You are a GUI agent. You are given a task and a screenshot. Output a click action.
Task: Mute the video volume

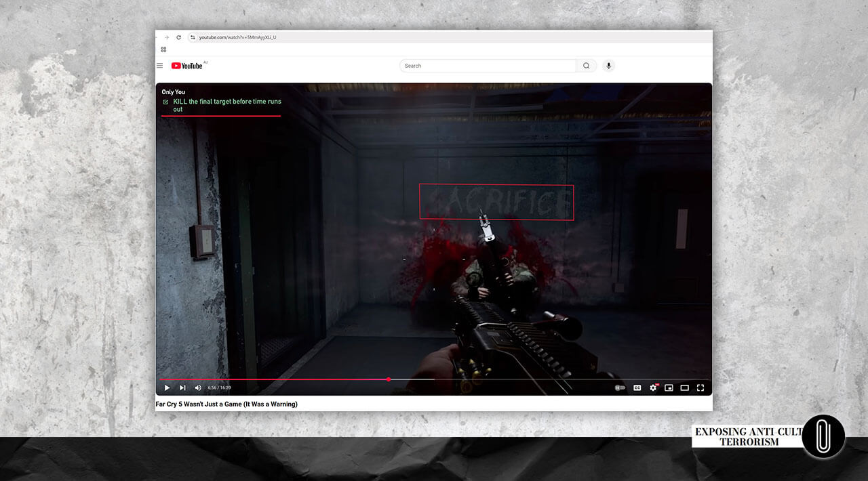point(198,388)
